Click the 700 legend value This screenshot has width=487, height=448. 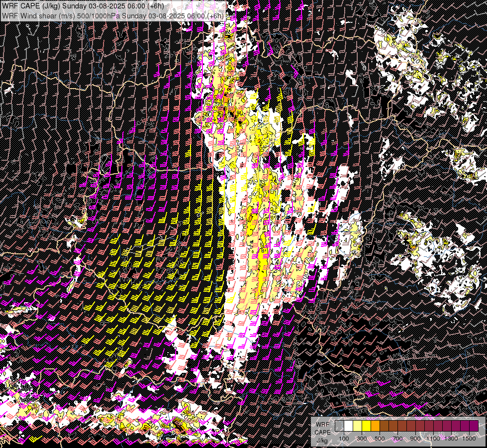397,439
